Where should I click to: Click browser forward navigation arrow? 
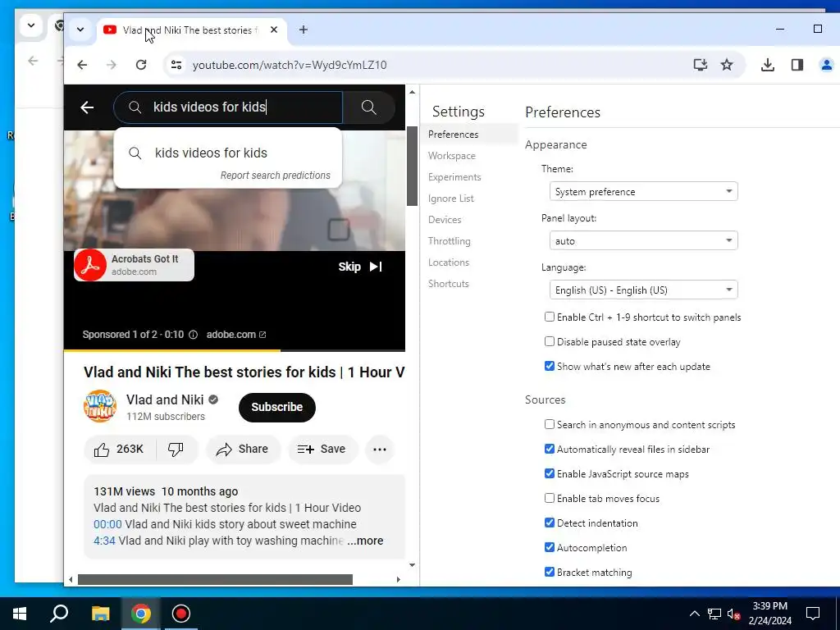pos(112,65)
